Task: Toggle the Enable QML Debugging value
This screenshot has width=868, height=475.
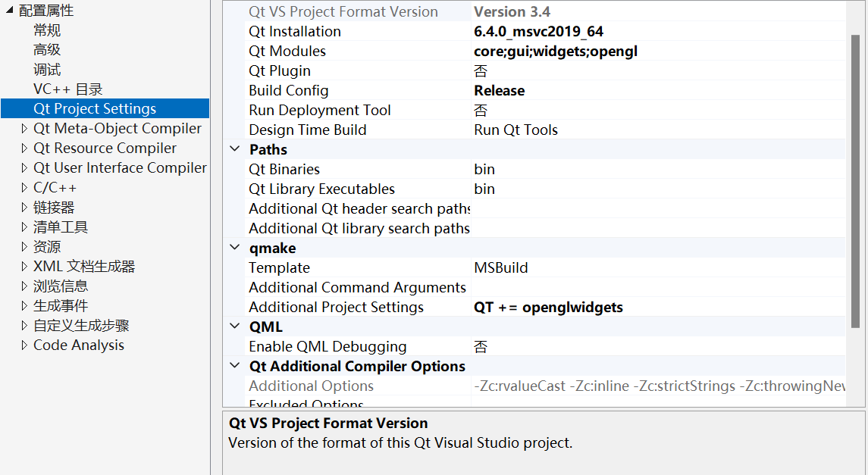Action: 658,346
